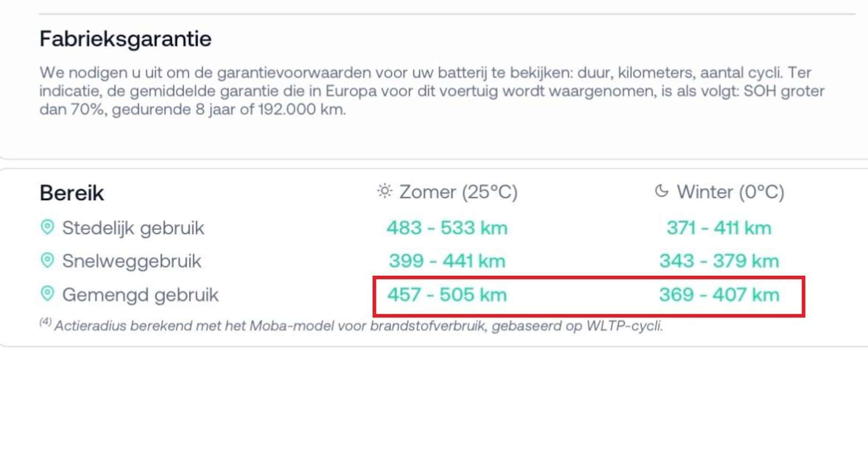The image size is (868, 454).
Task: Click the 483 - 533 km summer value
Action: pos(447,228)
